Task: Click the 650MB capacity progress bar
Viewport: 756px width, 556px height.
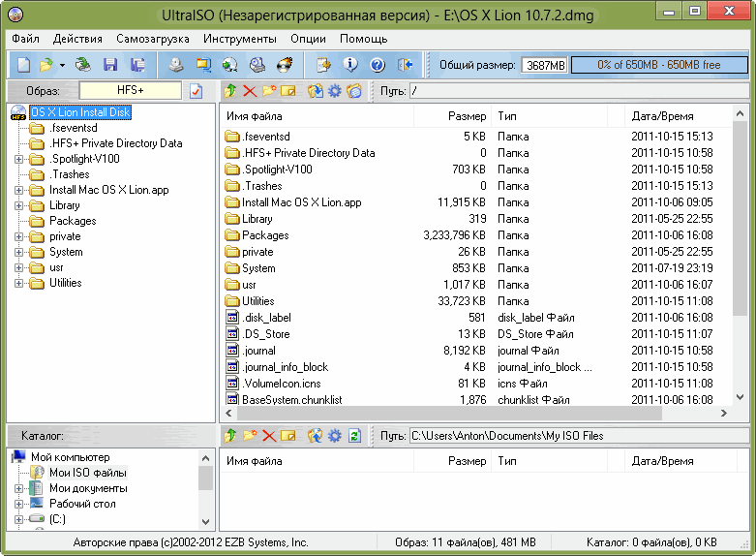Action: coord(659,65)
